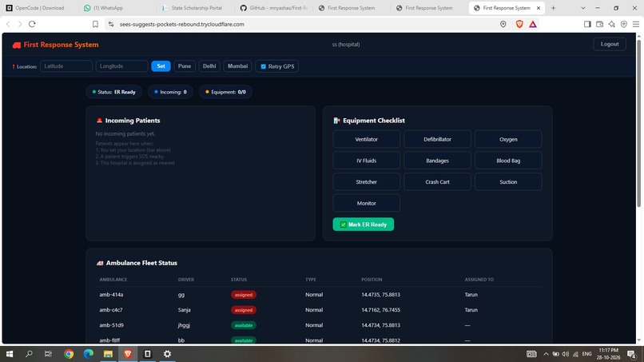Open the notification center icon
This screenshot has height=362, width=644.
point(631,354)
